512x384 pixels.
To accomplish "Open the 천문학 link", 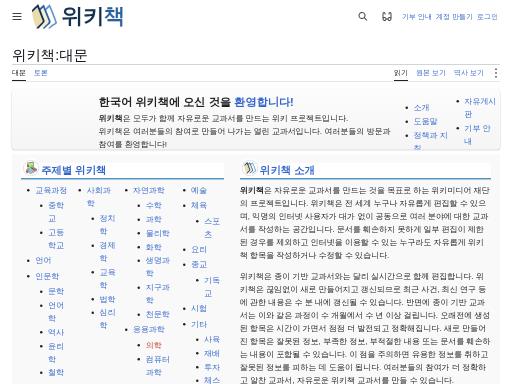I will click(158, 314).
